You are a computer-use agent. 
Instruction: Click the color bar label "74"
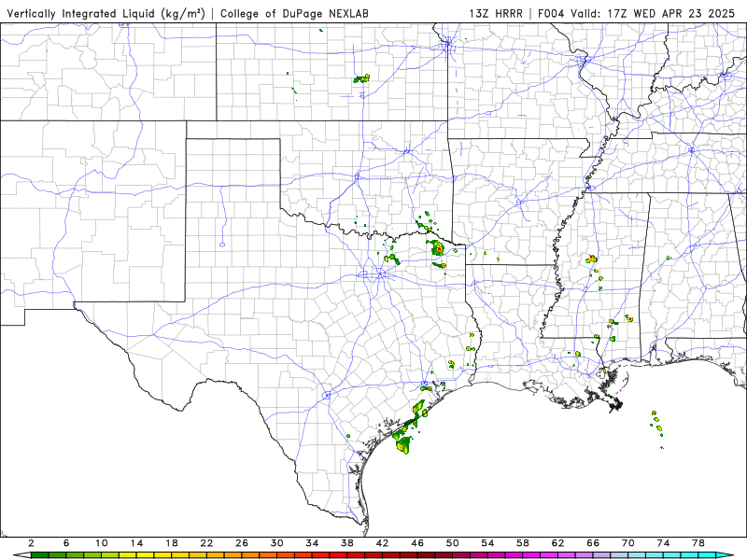(663, 543)
